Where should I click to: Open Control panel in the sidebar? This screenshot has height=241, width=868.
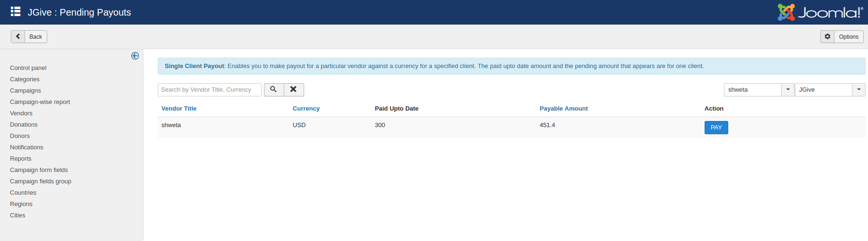pyautogui.click(x=28, y=68)
